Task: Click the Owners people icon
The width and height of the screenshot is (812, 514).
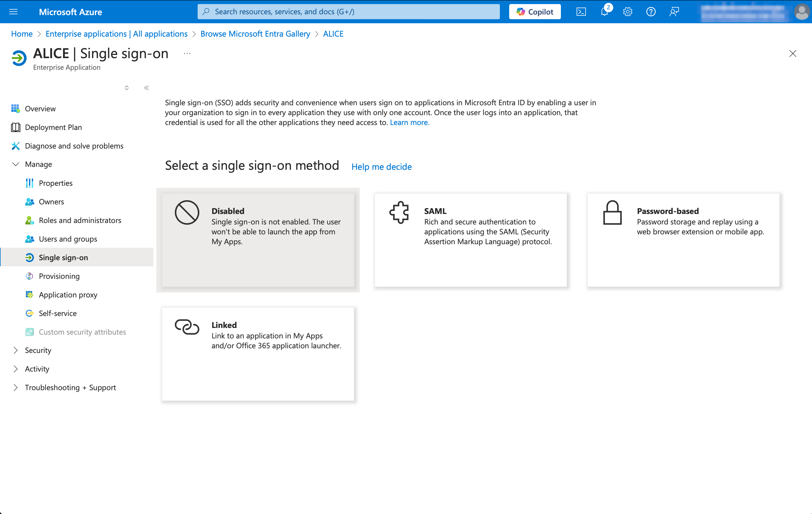Action: coord(30,202)
